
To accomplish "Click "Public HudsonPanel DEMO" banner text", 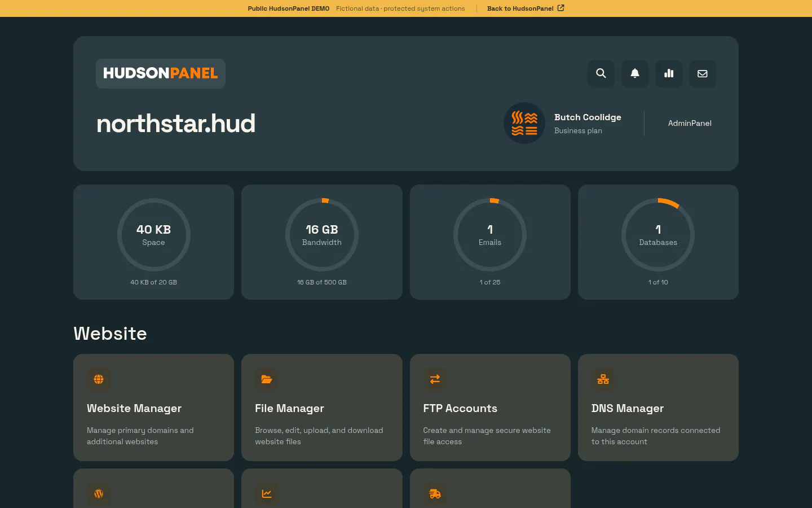I will (289, 8).
